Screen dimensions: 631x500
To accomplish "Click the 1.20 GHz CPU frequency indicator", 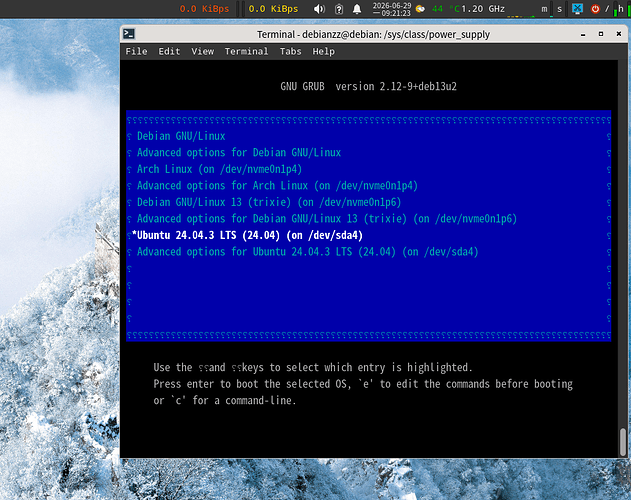I will pyautogui.click(x=483, y=9).
